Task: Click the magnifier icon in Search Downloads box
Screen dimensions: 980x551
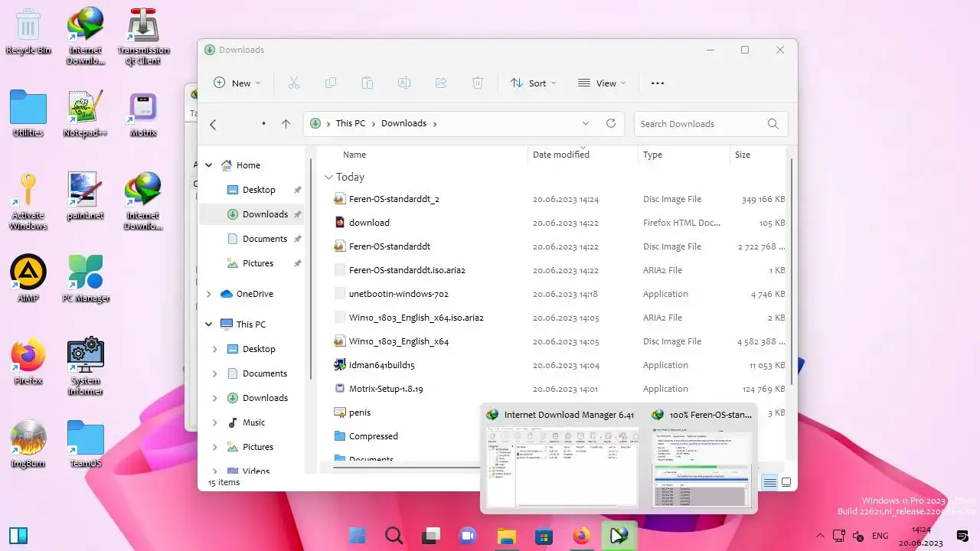Action: point(773,124)
